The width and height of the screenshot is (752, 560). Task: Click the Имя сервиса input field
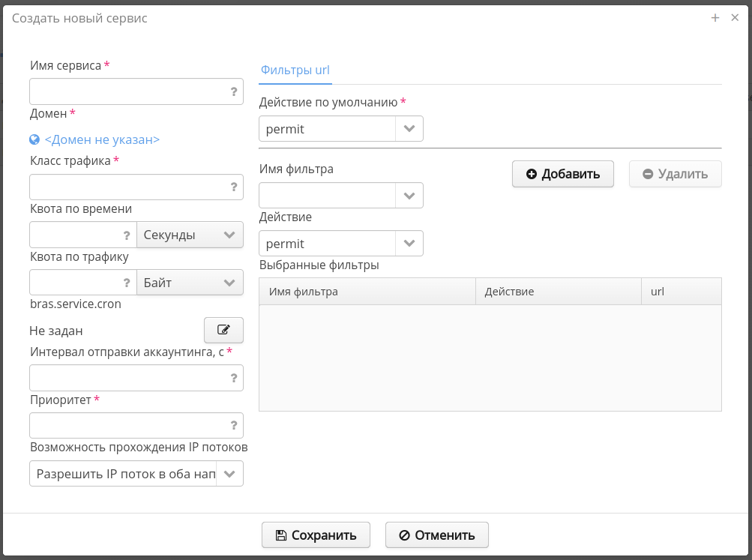coord(127,91)
